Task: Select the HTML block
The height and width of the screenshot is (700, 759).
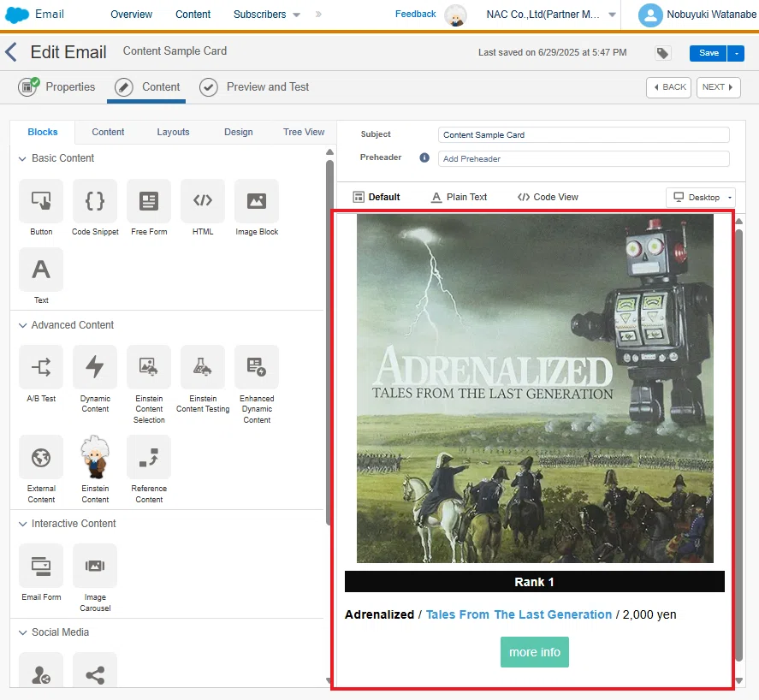Action: click(203, 201)
